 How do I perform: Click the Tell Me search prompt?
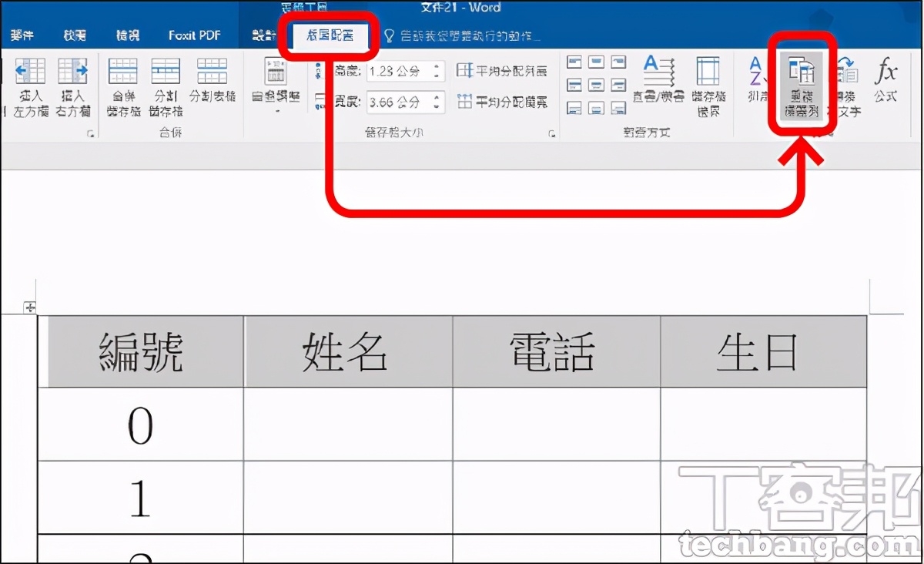462,35
